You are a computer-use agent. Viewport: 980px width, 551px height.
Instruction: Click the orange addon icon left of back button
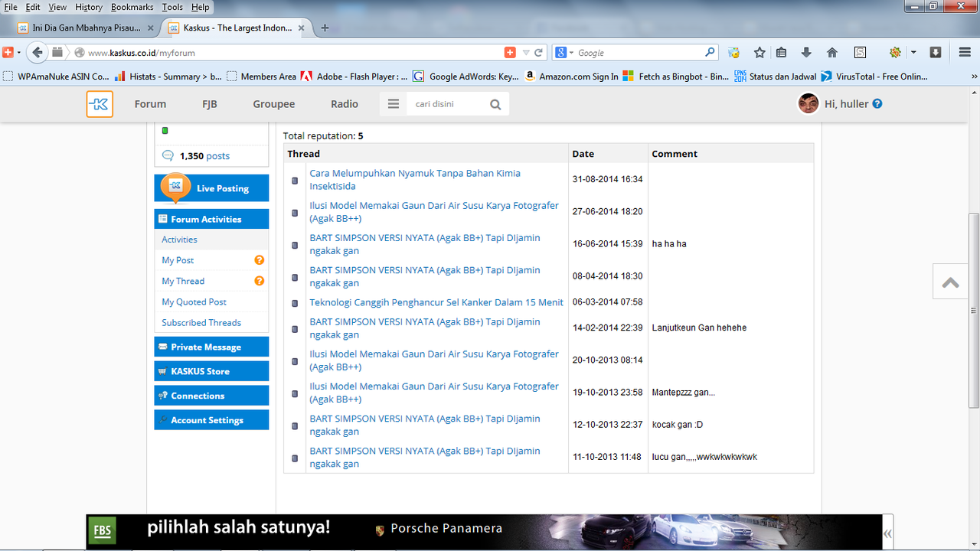tap(8, 52)
